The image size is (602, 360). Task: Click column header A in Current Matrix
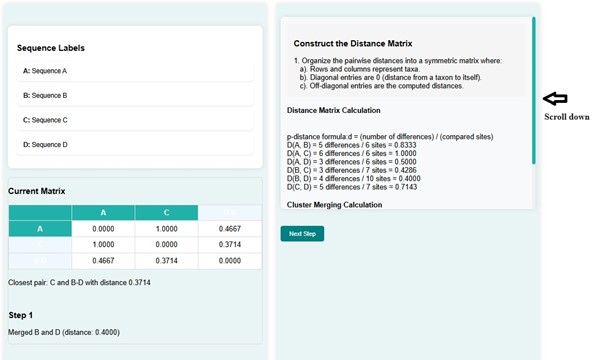[103, 213]
